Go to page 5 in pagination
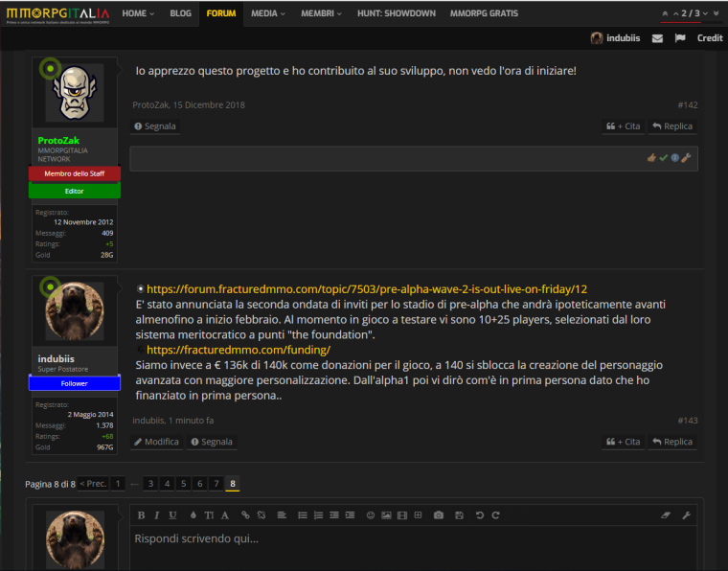Viewport: 728px width, 571px height. click(x=183, y=484)
